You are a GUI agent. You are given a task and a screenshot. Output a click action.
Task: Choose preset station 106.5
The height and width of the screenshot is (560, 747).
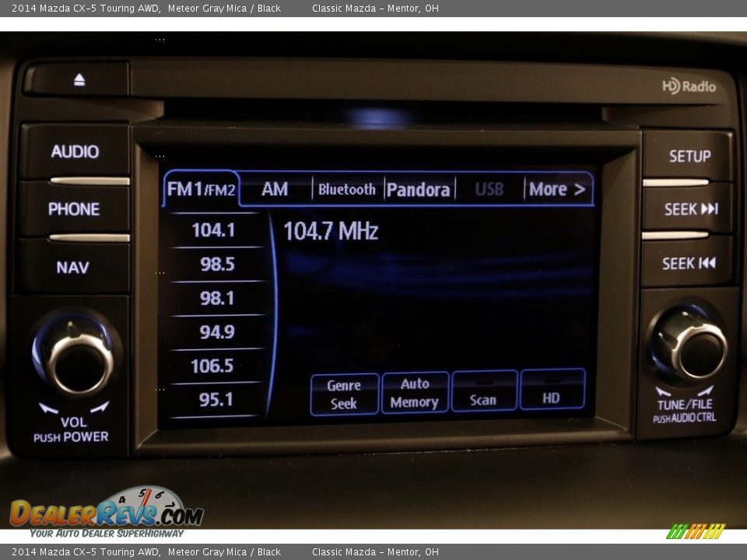pyautogui.click(x=212, y=366)
